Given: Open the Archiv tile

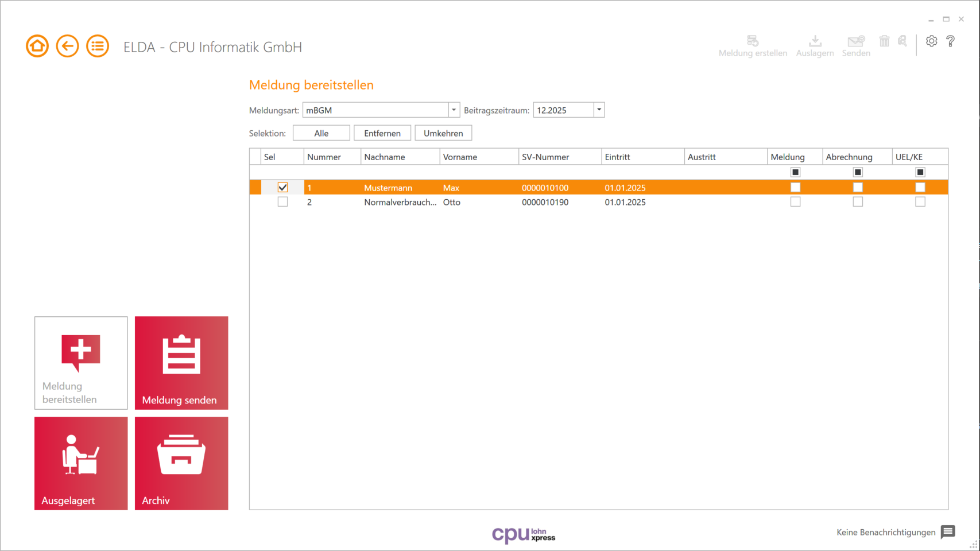Looking at the screenshot, I should click(x=181, y=463).
